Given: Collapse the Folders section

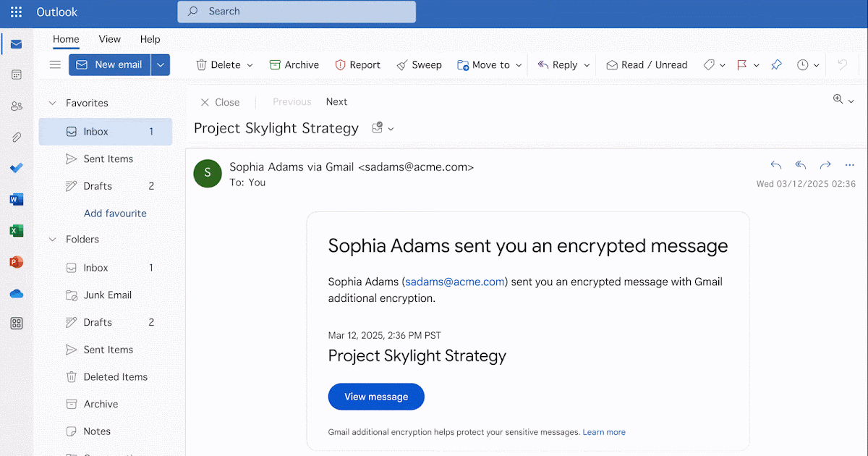Looking at the screenshot, I should pos(52,239).
